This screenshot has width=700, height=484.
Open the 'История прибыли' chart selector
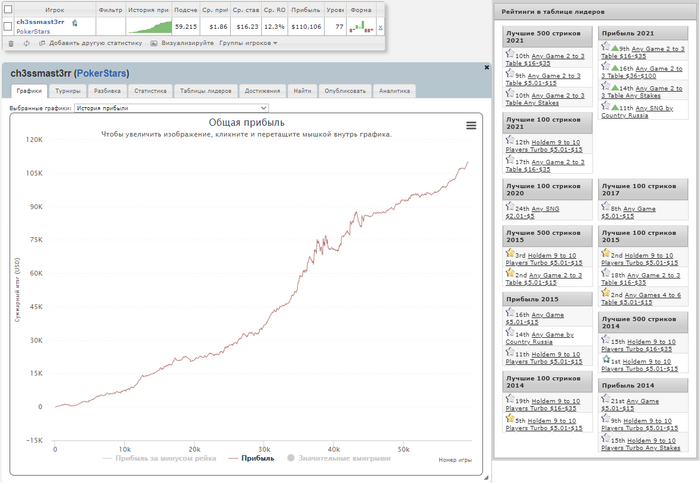171,108
